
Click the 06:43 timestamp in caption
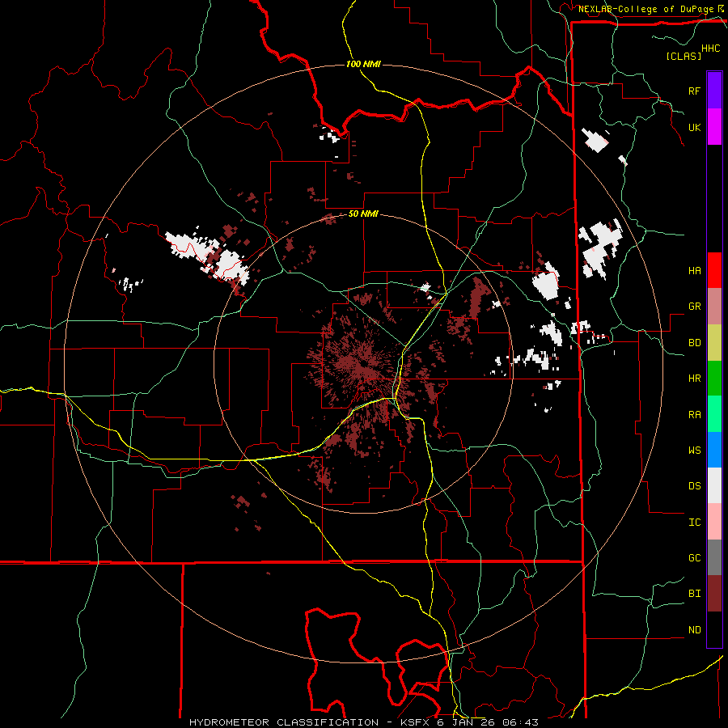[x=523, y=722]
